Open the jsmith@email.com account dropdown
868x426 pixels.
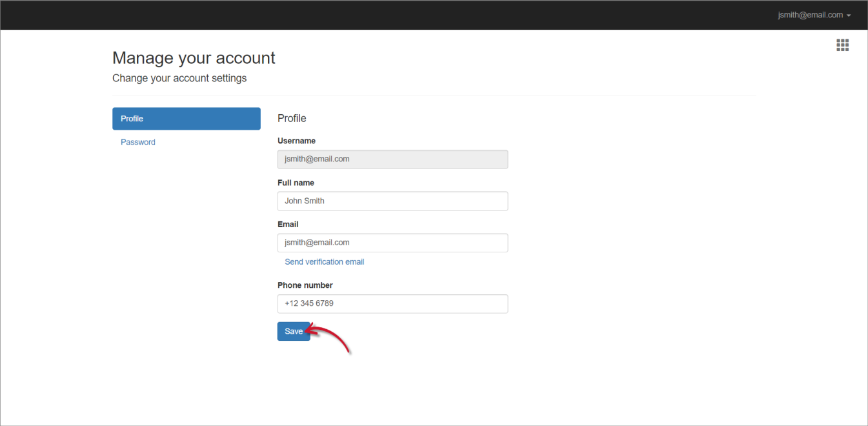pos(814,15)
